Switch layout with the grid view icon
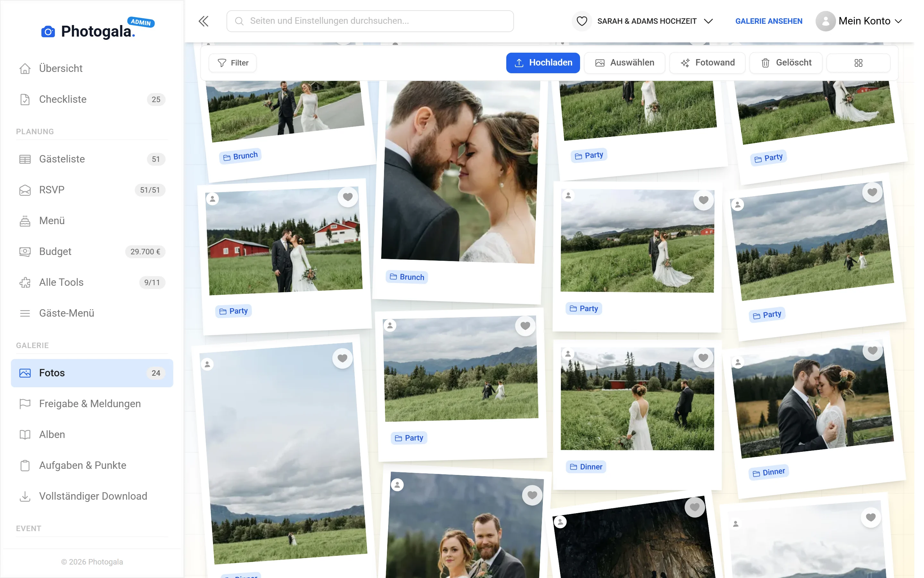Viewport: 924px width, 578px height. pyautogui.click(x=858, y=63)
